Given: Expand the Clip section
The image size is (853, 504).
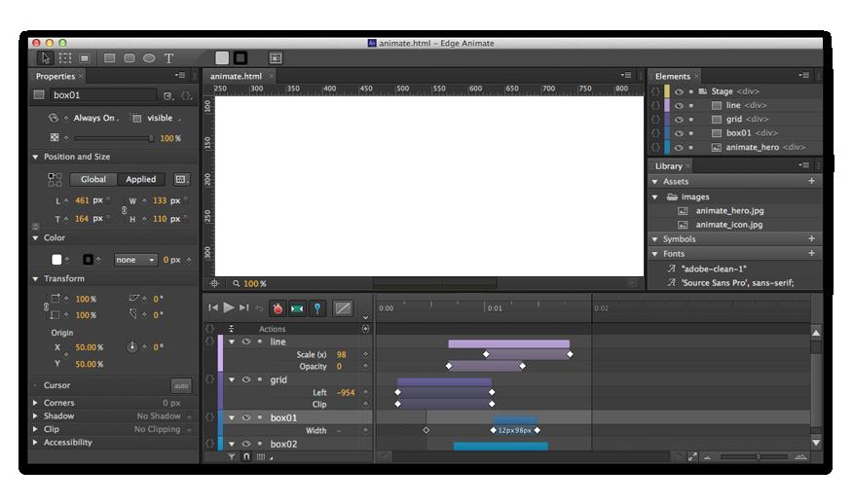Looking at the screenshot, I should 35,429.
